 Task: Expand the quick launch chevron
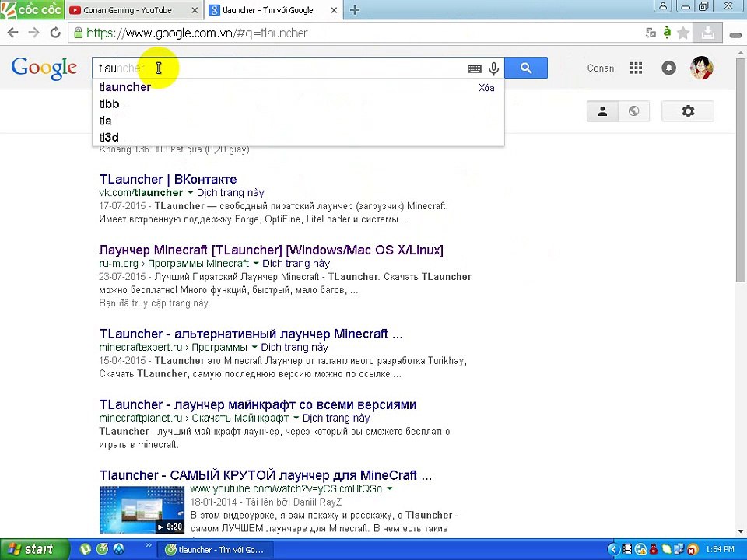point(148,546)
